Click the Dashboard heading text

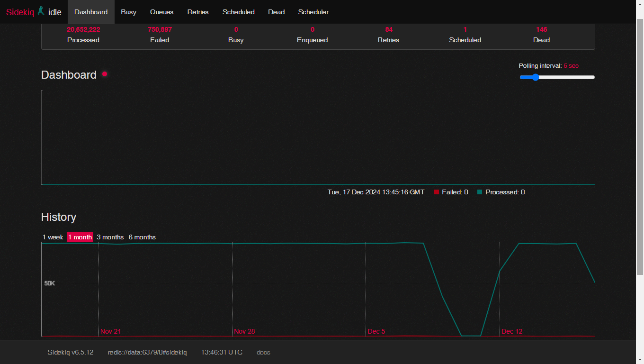click(69, 75)
